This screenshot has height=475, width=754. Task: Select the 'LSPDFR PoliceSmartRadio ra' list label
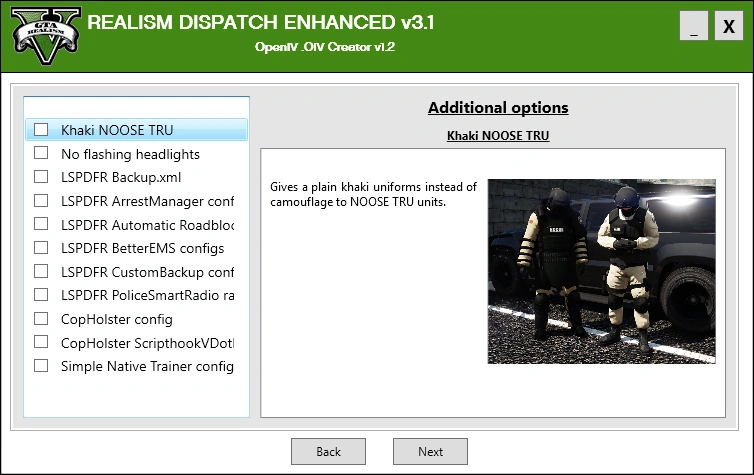[x=148, y=295]
